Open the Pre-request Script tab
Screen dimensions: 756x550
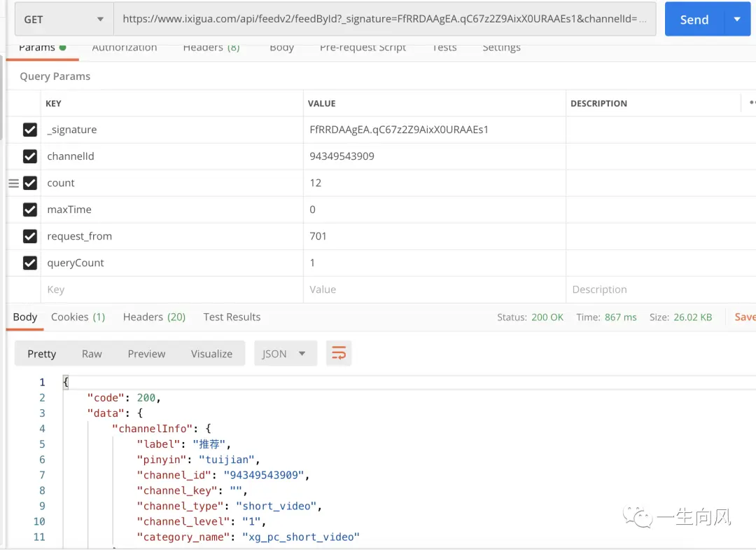pos(363,48)
